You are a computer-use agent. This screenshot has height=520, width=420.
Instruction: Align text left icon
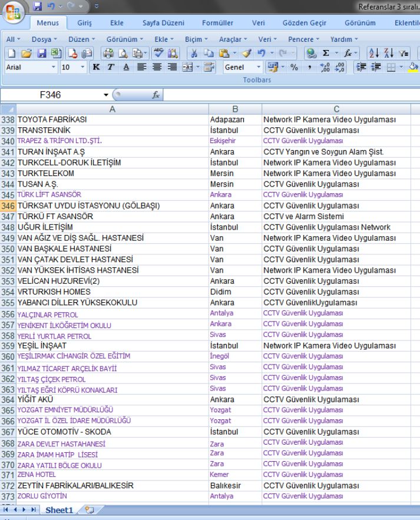point(141,67)
